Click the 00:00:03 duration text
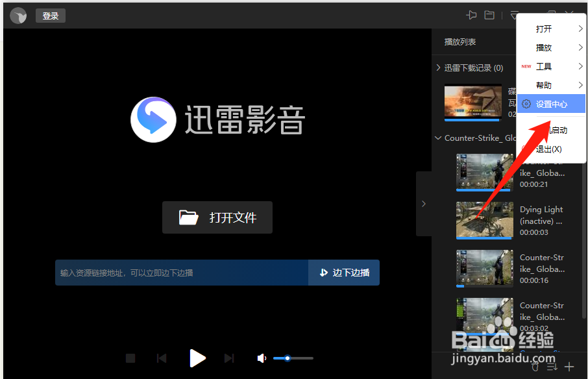This screenshot has height=379, width=588. tap(534, 232)
